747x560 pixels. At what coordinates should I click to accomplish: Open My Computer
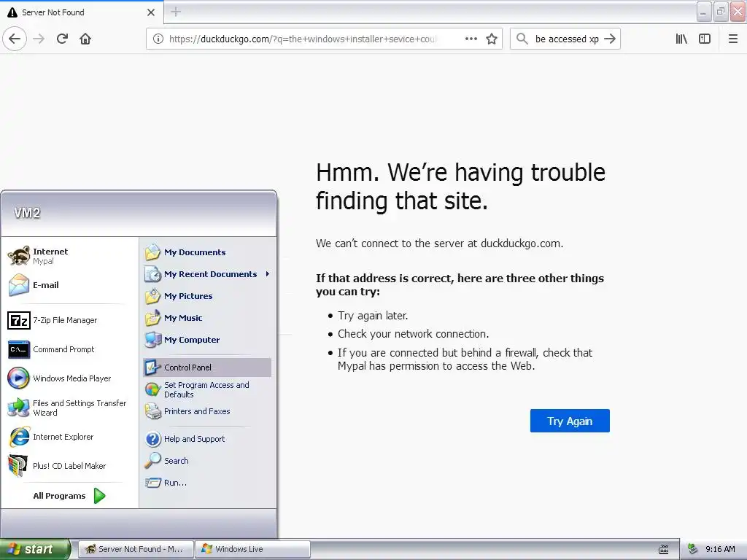point(207,340)
